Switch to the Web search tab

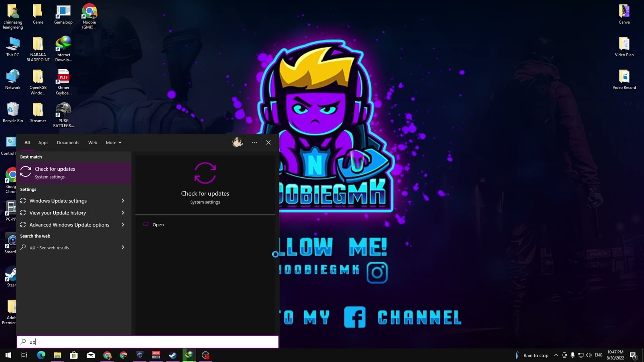[93, 143]
